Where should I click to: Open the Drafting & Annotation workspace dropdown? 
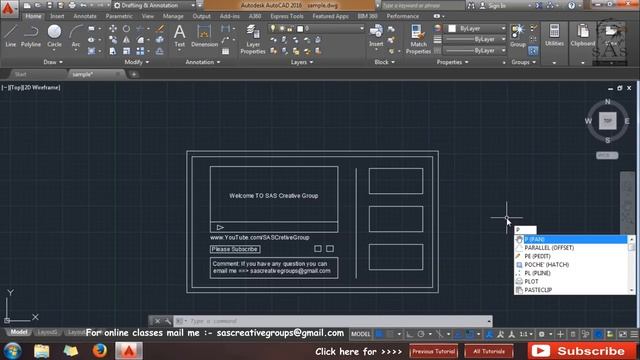click(x=154, y=5)
